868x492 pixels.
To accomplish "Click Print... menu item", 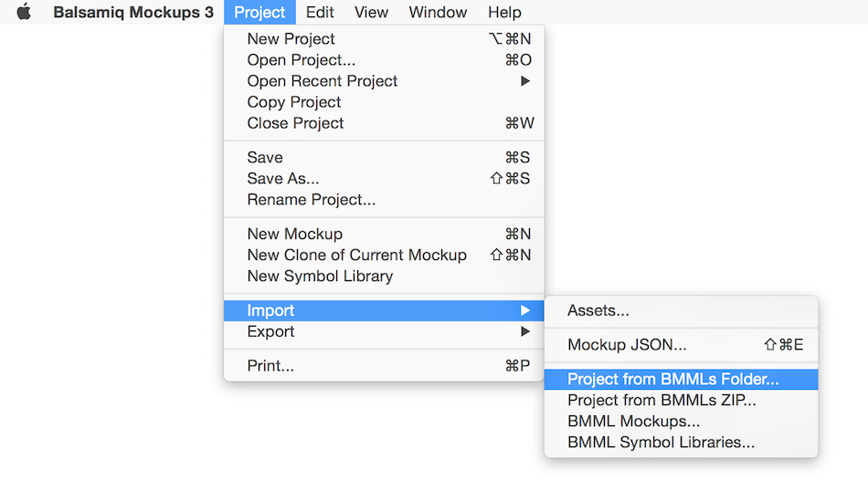I will point(271,366).
